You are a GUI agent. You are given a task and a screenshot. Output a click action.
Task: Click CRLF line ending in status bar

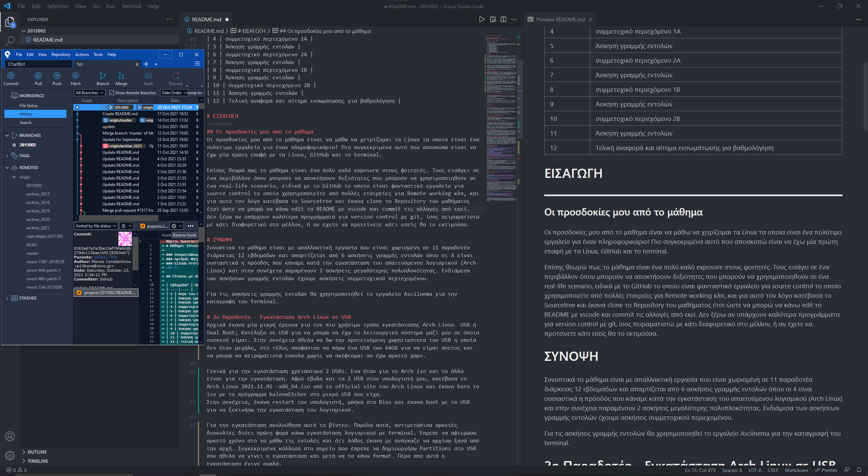pyautogui.click(x=773, y=470)
